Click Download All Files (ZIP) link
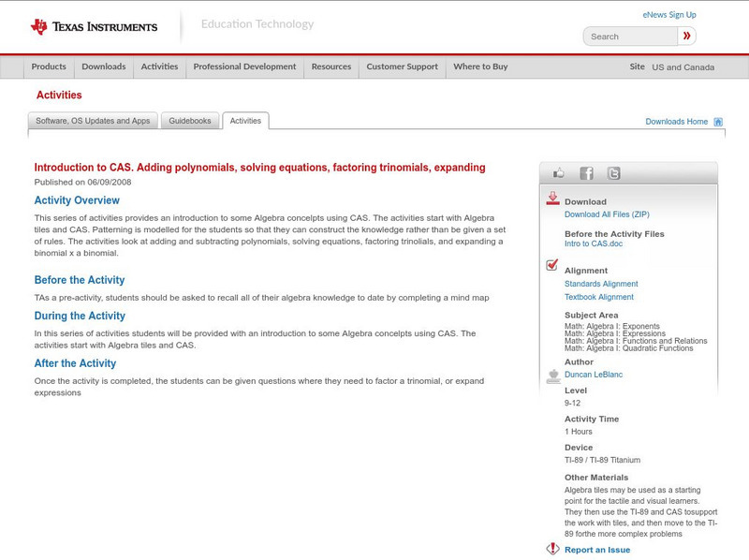This screenshot has width=749, height=560. [607, 214]
